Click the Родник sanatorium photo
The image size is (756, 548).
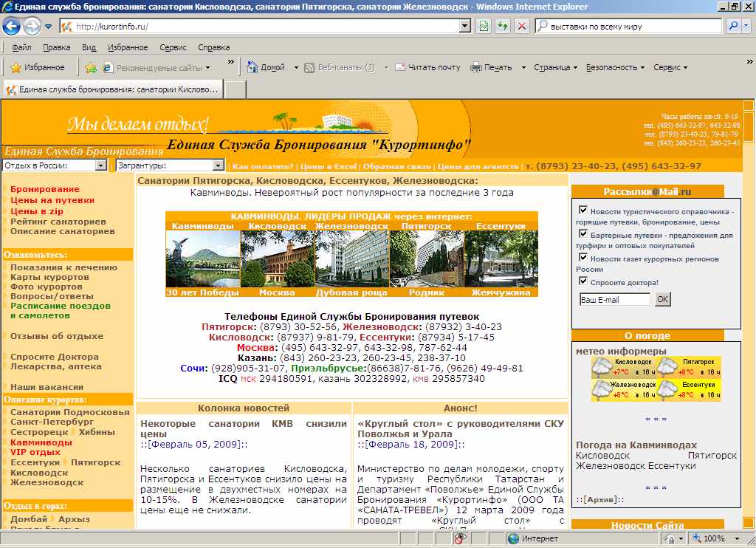[426, 259]
